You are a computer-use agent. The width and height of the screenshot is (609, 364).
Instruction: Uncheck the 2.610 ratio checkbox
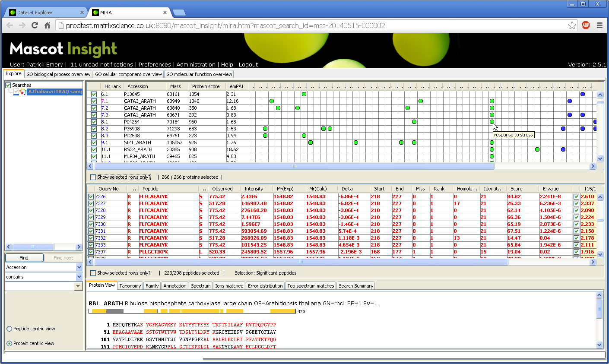point(576,196)
